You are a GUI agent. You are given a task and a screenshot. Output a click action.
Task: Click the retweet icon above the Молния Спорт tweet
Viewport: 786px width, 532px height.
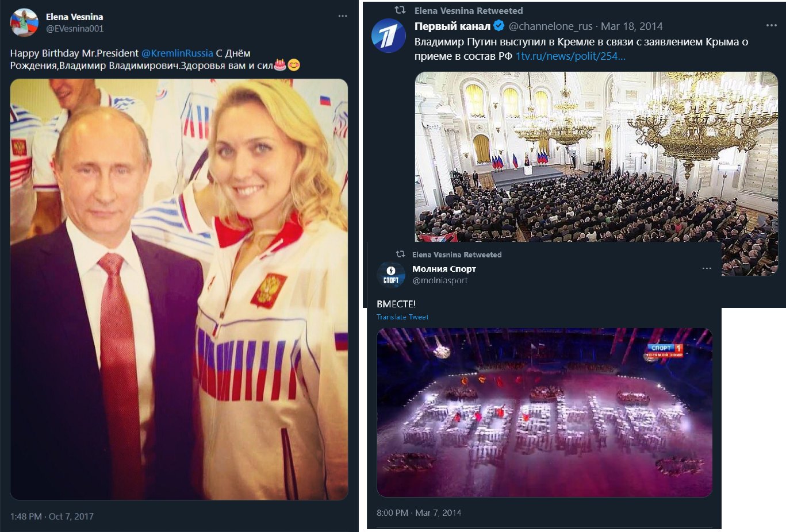[400, 255]
